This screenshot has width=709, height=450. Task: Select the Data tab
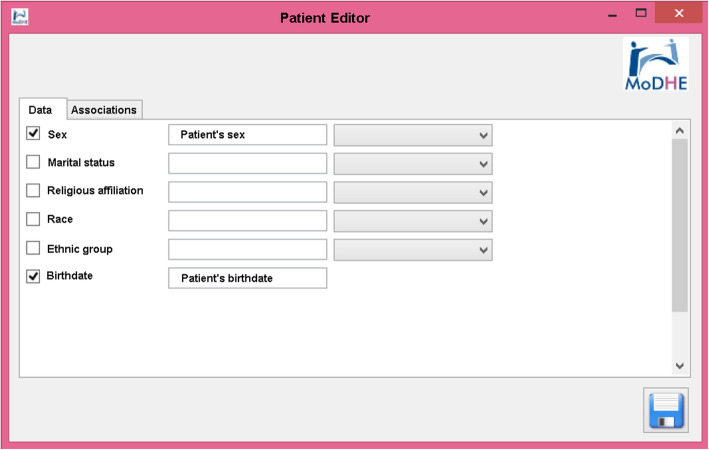(42, 110)
